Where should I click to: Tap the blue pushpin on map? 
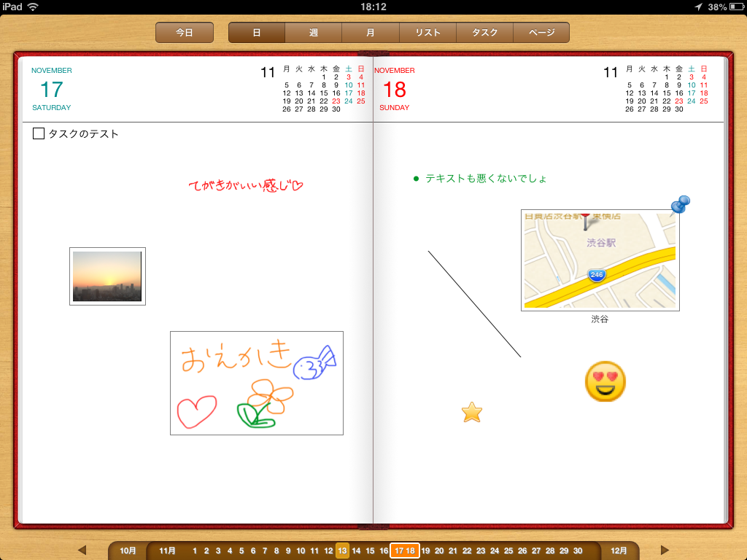coord(681,204)
